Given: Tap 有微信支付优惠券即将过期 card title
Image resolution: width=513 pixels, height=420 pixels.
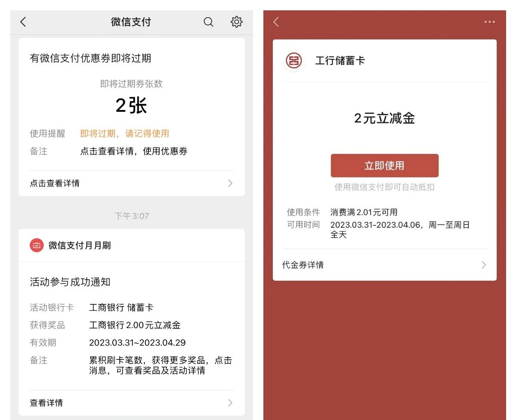Looking at the screenshot, I should pyautogui.click(x=90, y=58).
